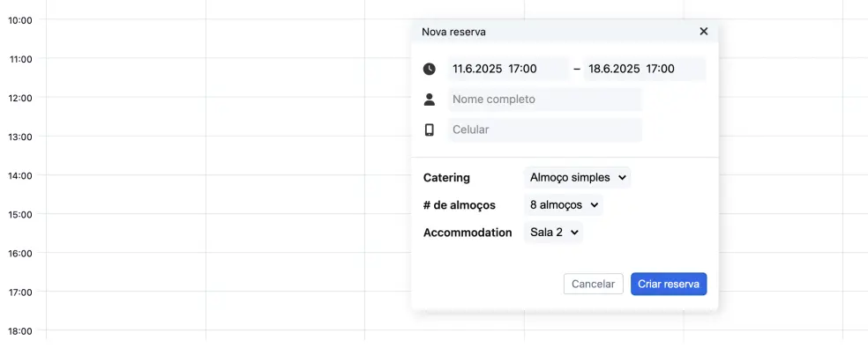This screenshot has width=868, height=348.
Task: Click the Criar reserva button
Action: 669,284
